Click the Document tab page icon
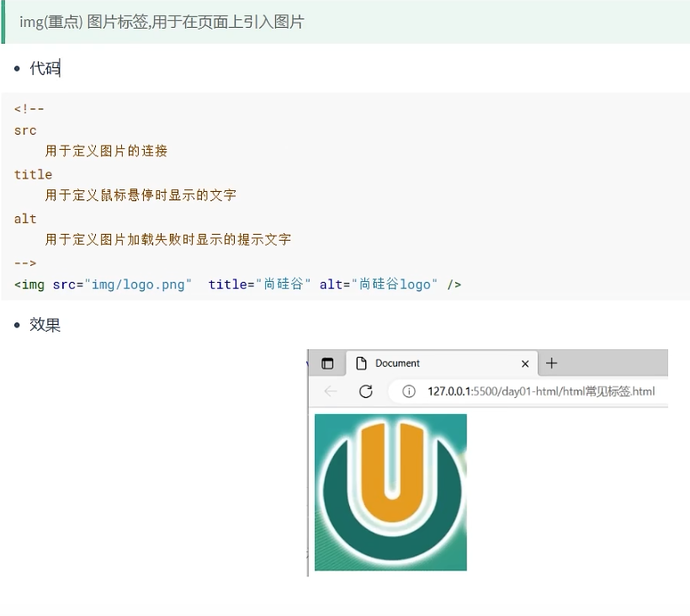The height and width of the screenshot is (616, 690). pyautogui.click(x=361, y=364)
